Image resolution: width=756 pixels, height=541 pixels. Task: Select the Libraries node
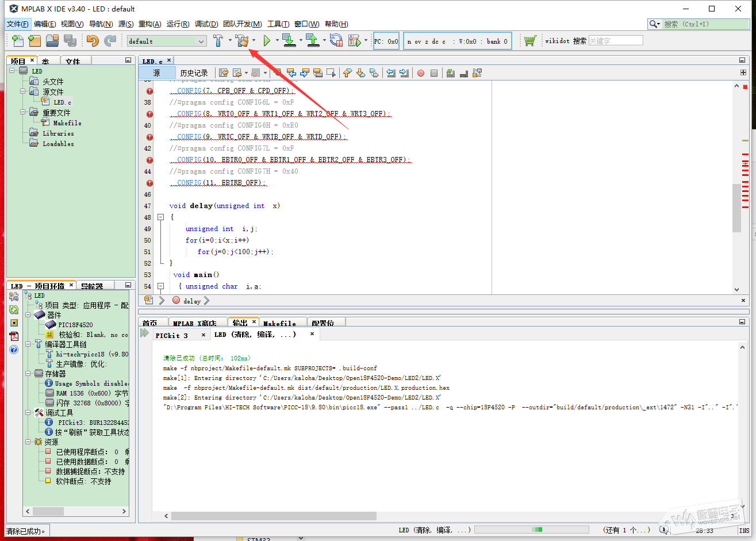click(58, 133)
